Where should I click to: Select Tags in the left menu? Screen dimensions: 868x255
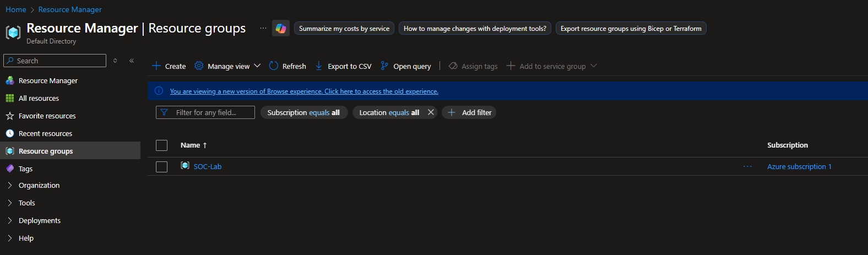[25, 169]
